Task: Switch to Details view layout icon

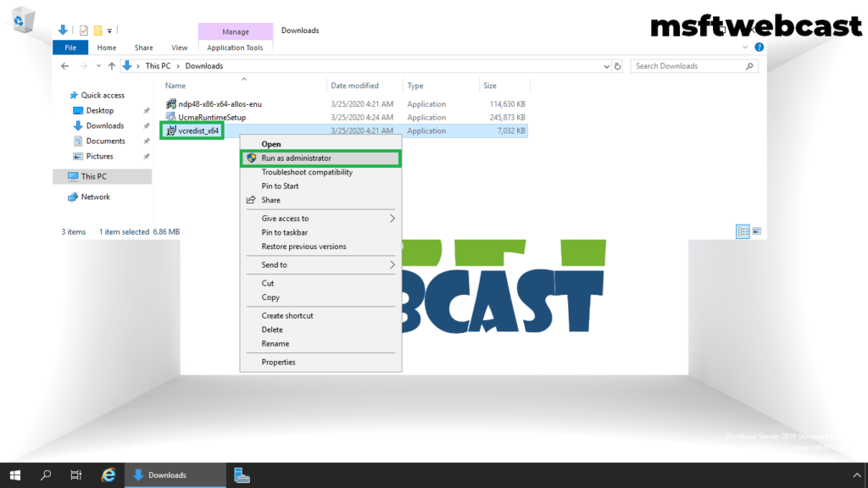Action: [x=743, y=231]
